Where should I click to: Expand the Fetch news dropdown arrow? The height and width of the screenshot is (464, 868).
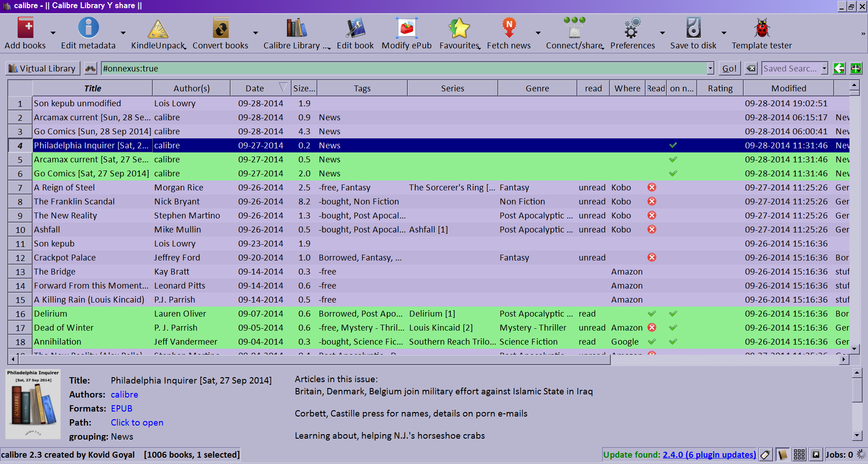538,33
